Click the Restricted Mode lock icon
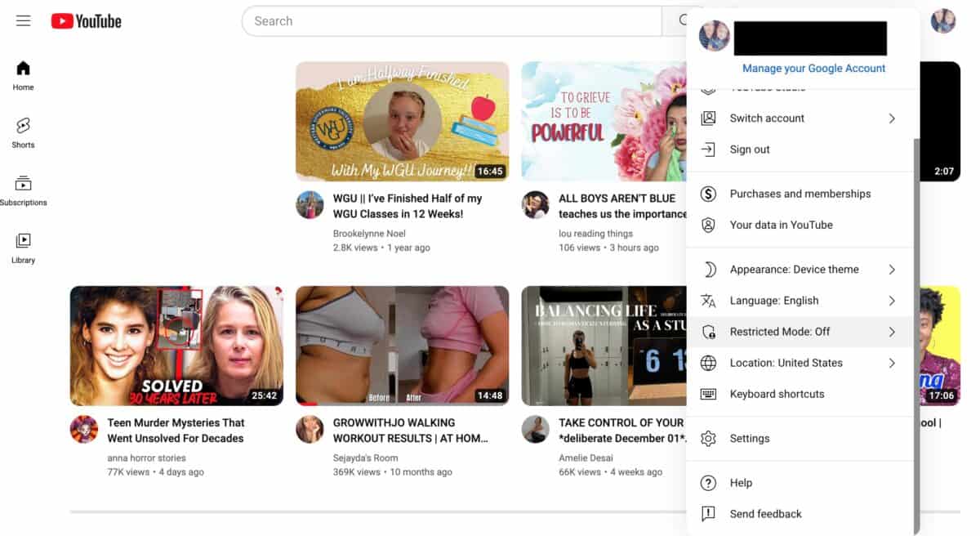Screen dimensions: 980x536 (708, 332)
